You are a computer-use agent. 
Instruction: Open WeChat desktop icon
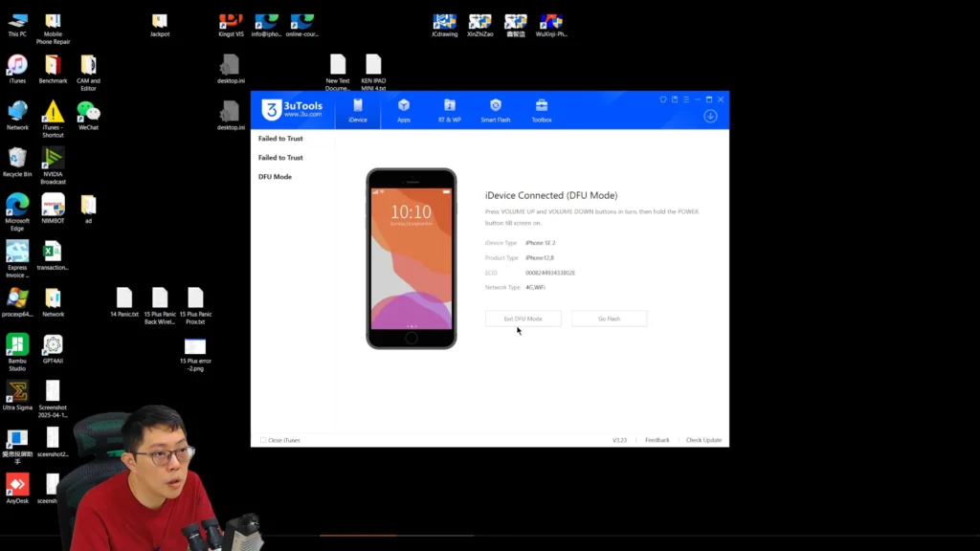(88, 116)
